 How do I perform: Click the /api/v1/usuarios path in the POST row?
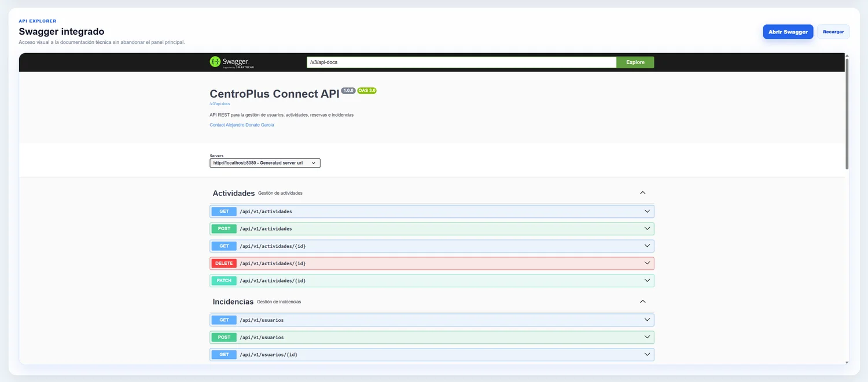point(262,338)
